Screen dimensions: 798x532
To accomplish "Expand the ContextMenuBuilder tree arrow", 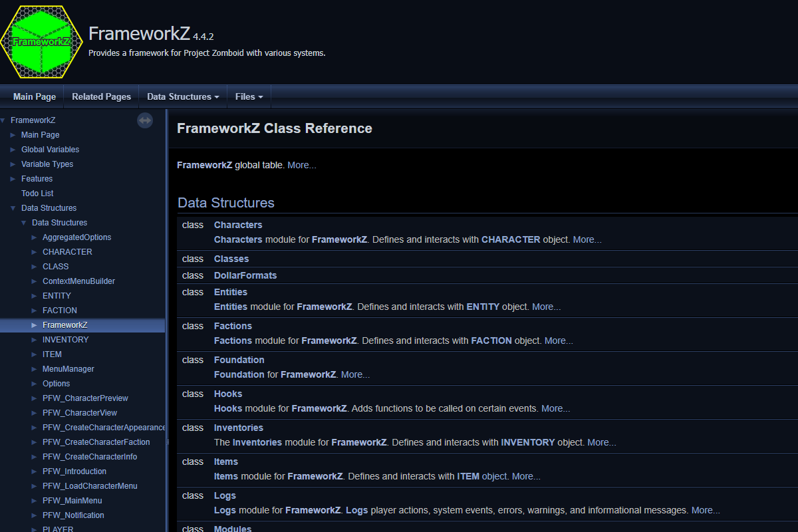I will 35,281.
